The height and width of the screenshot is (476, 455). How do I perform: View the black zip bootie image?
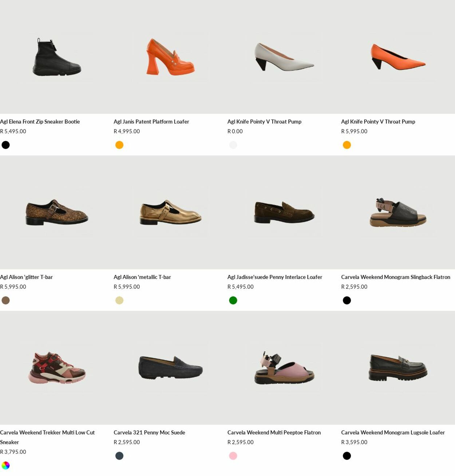[57, 57]
